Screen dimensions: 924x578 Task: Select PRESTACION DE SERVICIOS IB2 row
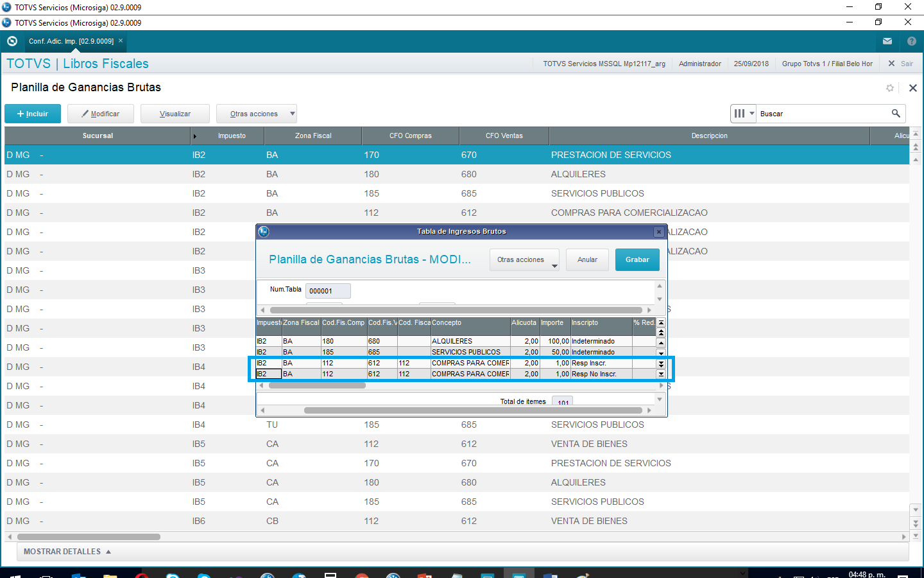coord(457,155)
